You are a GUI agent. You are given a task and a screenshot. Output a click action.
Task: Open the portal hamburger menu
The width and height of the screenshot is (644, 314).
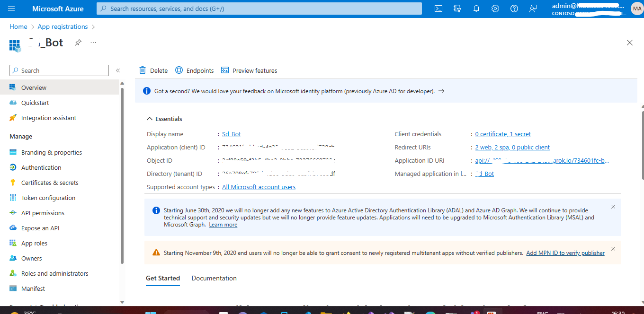pos(12,8)
